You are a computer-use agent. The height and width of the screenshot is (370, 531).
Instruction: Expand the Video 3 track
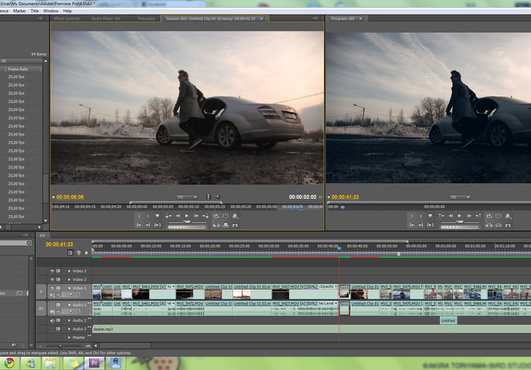coord(69,271)
